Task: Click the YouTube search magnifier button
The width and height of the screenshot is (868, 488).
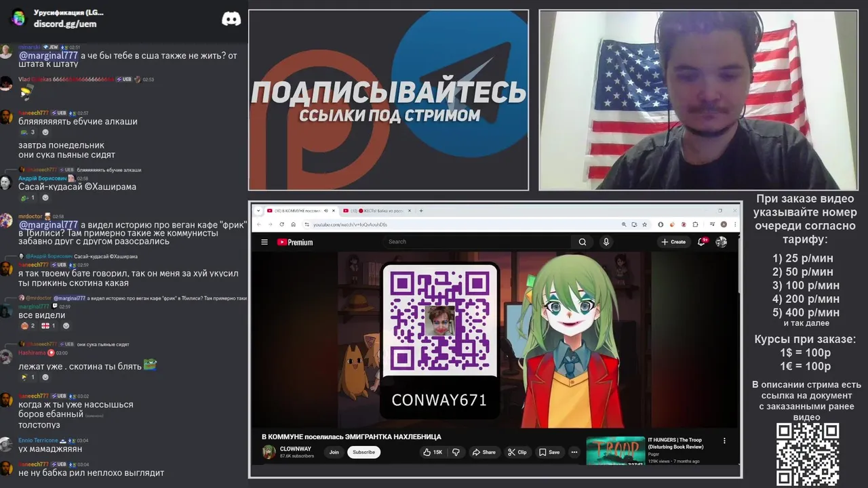Action: point(582,242)
